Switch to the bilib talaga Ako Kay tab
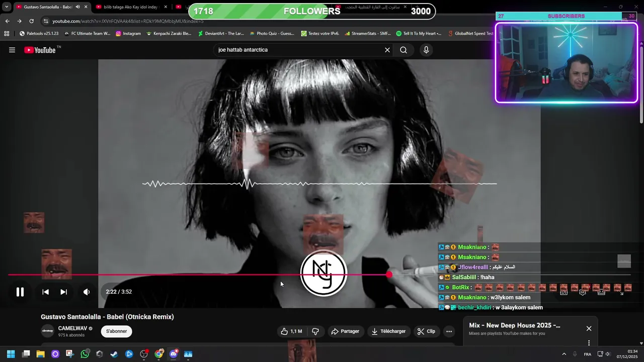The width and height of the screenshot is (644, 362). tap(131, 7)
